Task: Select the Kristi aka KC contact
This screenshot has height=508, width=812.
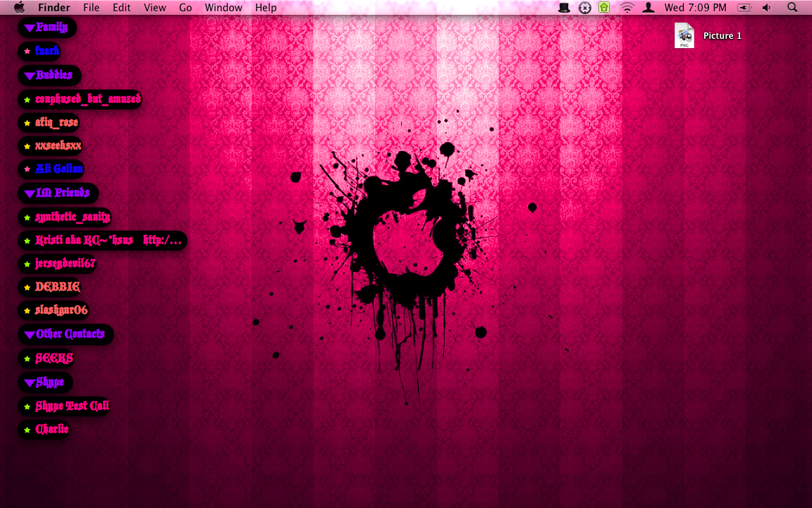Action: point(102,240)
